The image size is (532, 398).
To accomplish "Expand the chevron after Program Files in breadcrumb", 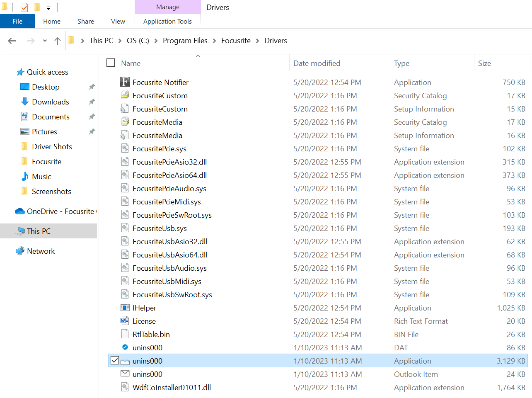I will point(214,41).
